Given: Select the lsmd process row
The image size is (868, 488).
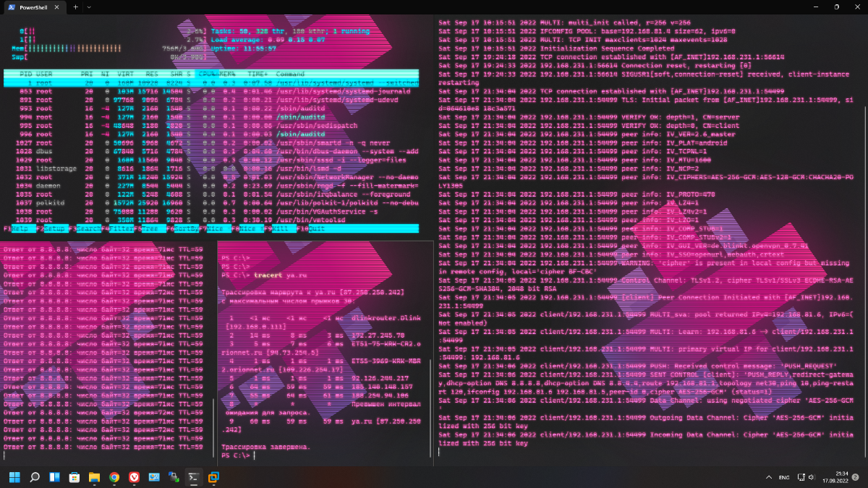Looking at the screenshot, I should (211, 168).
